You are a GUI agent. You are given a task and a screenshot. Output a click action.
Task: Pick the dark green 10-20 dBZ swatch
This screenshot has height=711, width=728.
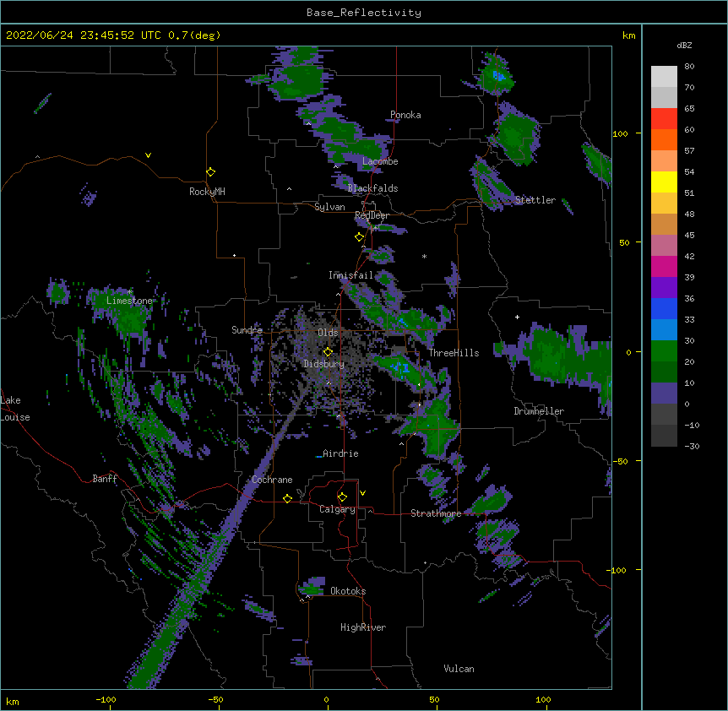(x=664, y=372)
